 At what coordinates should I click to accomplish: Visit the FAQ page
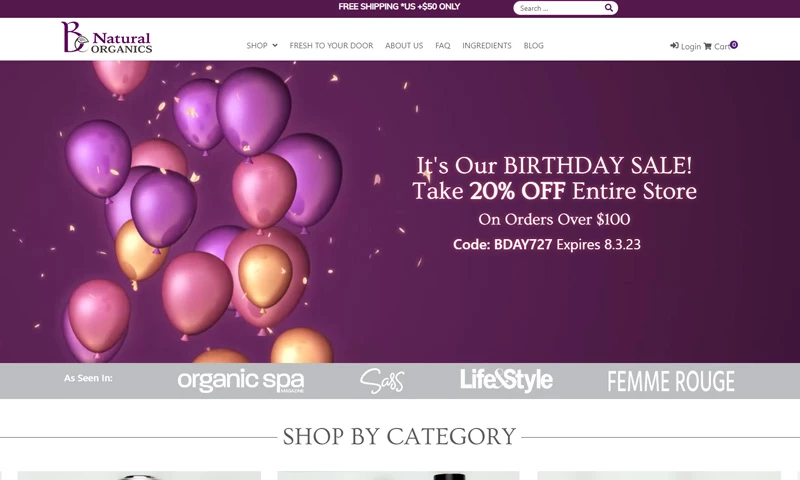(443, 45)
